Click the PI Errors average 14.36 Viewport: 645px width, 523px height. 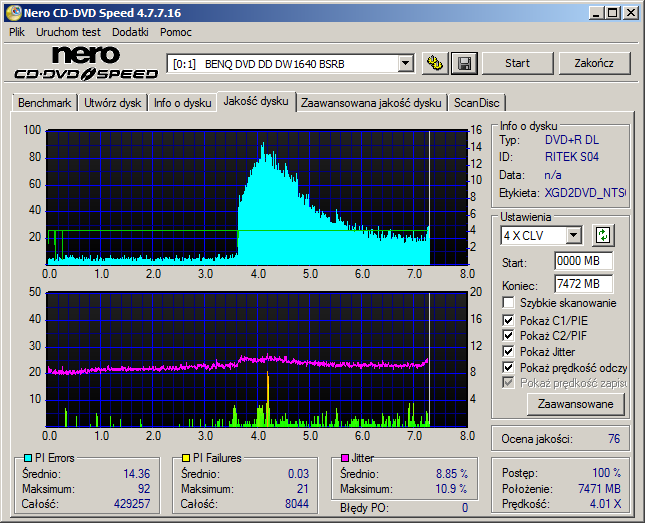pos(137,474)
